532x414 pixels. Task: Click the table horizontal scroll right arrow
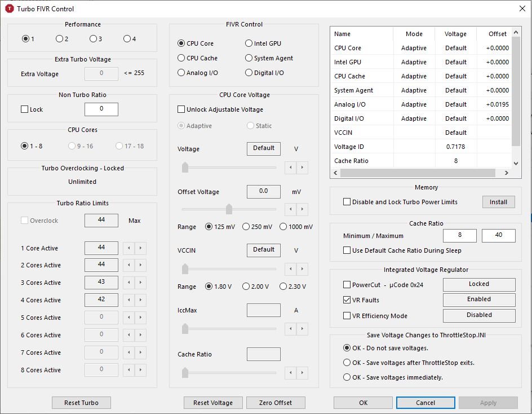pyautogui.click(x=506, y=173)
